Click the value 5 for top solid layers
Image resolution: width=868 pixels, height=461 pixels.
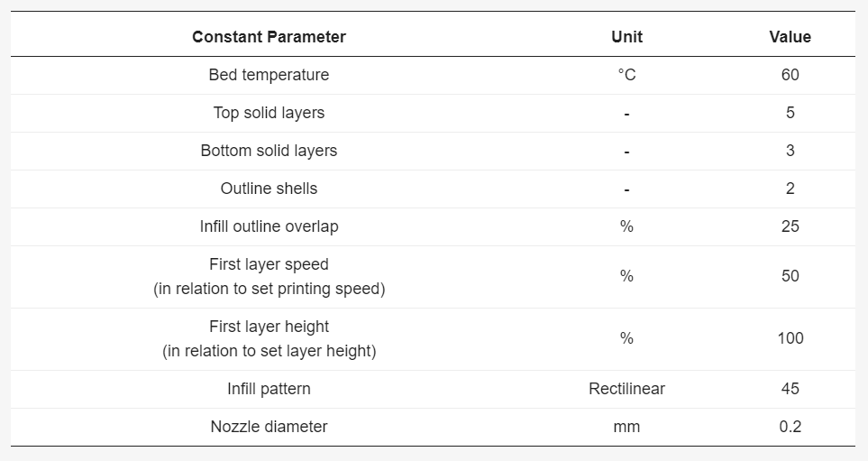pyautogui.click(x=790, y=113)
